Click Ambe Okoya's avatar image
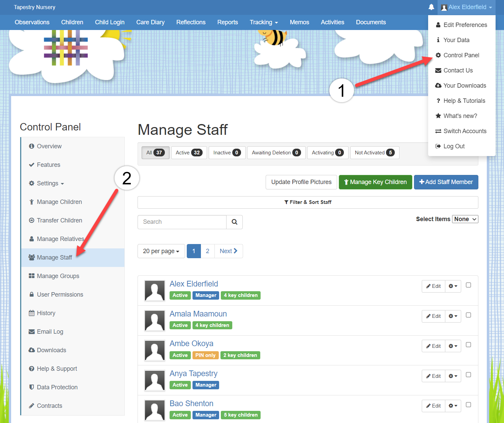 [x=155, y=350]
